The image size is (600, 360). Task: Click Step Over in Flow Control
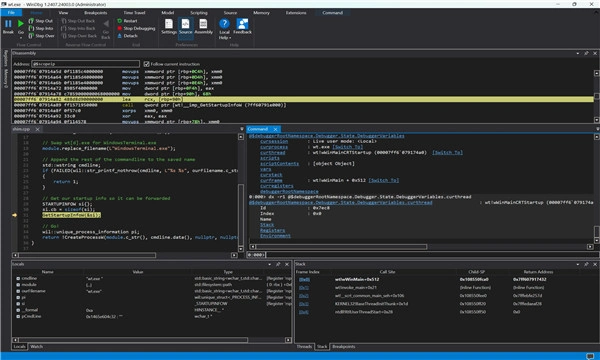(41, 36)
